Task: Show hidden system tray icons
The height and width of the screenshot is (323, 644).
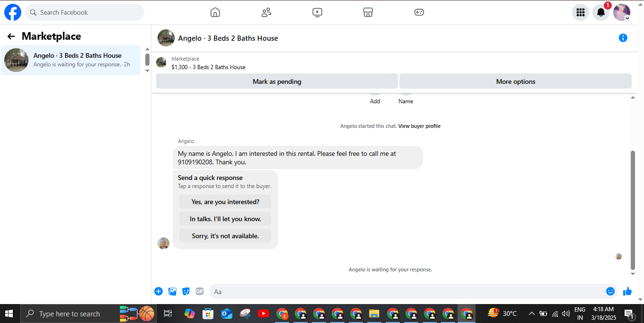Action: pyautogui.click(x=531, y=314)
